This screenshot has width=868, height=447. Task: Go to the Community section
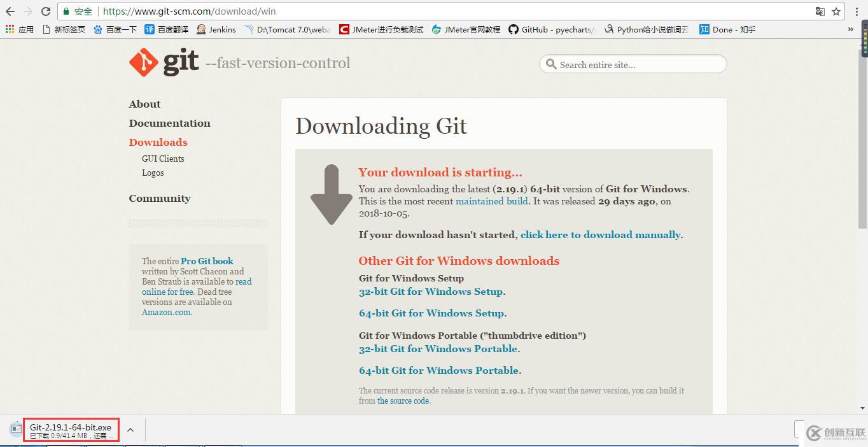click(x=160, y=199)
